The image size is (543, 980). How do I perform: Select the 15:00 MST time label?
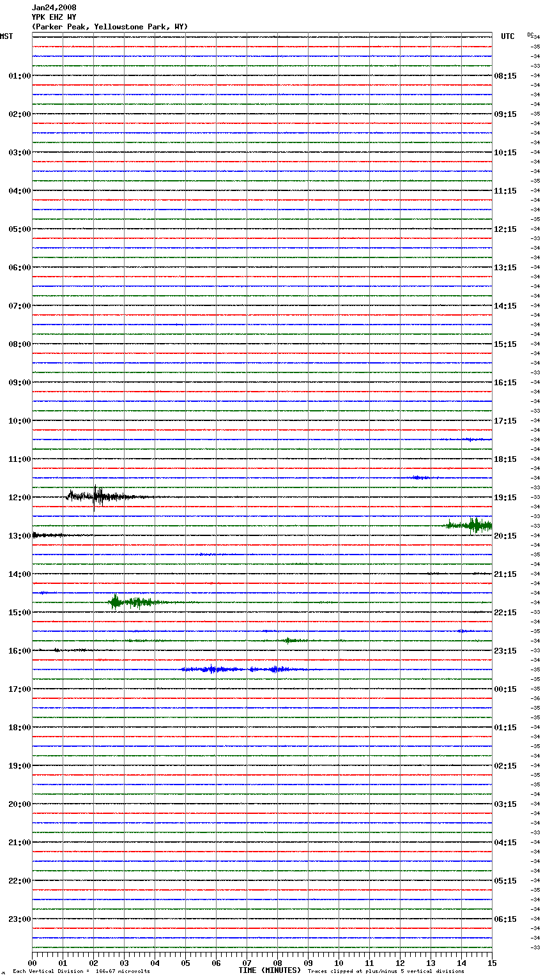point(19,613)
